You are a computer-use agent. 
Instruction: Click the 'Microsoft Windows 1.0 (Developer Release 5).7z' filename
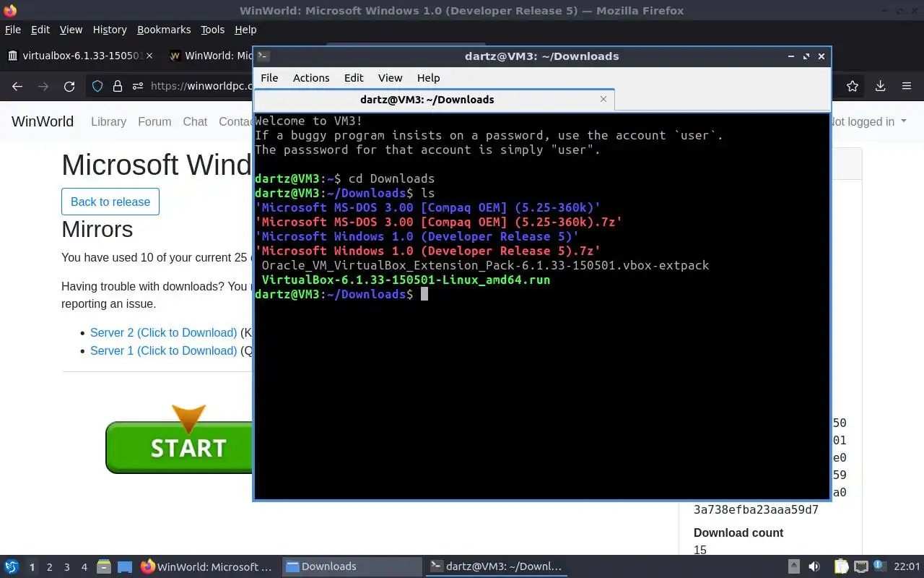tap(427, 251)
